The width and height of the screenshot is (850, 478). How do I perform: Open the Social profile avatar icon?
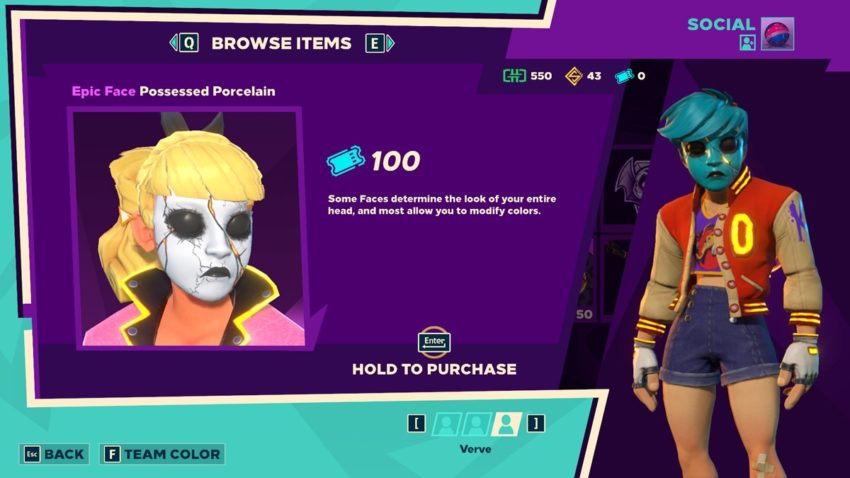point(777,34)
